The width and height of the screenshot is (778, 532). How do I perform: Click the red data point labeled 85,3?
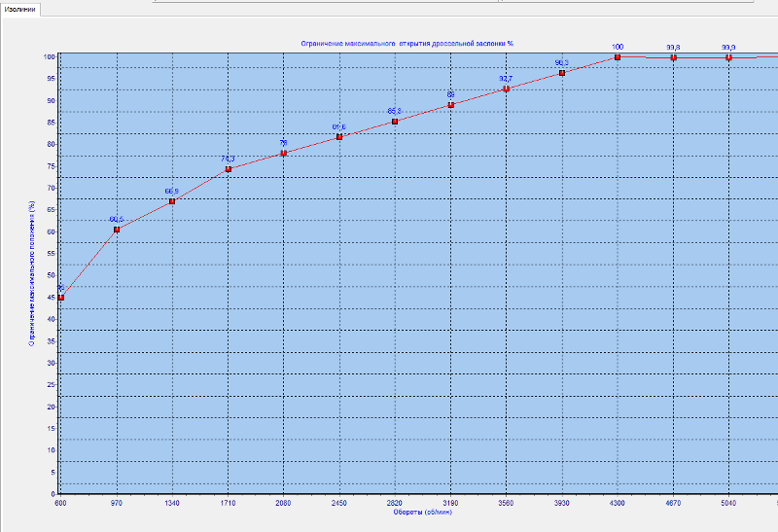[395, 122]
